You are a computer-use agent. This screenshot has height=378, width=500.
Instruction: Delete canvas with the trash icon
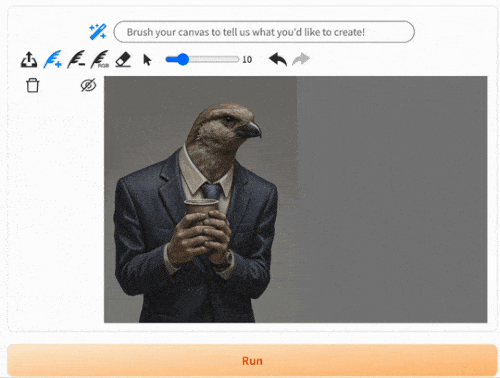tap(33, 85)
